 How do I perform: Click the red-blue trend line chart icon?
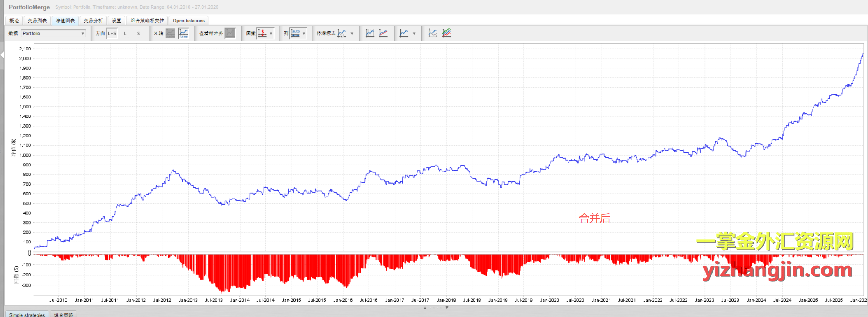(x=383, y=33)
